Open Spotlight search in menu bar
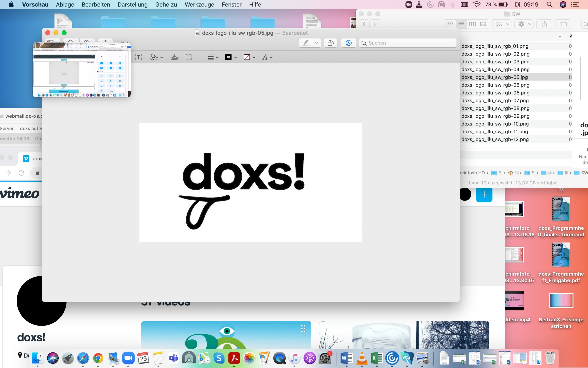588x368 pixels. point(550,5)
